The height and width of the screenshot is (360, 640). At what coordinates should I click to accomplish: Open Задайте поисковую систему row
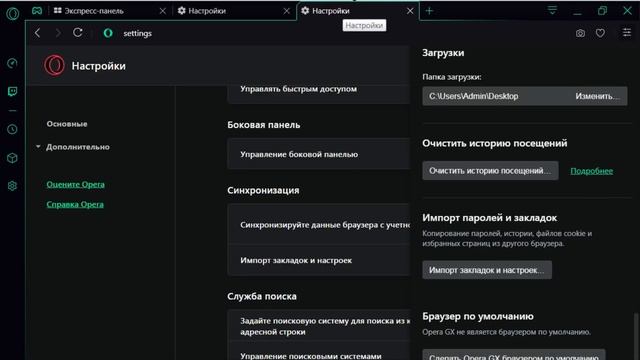click(x=318, y=326)
